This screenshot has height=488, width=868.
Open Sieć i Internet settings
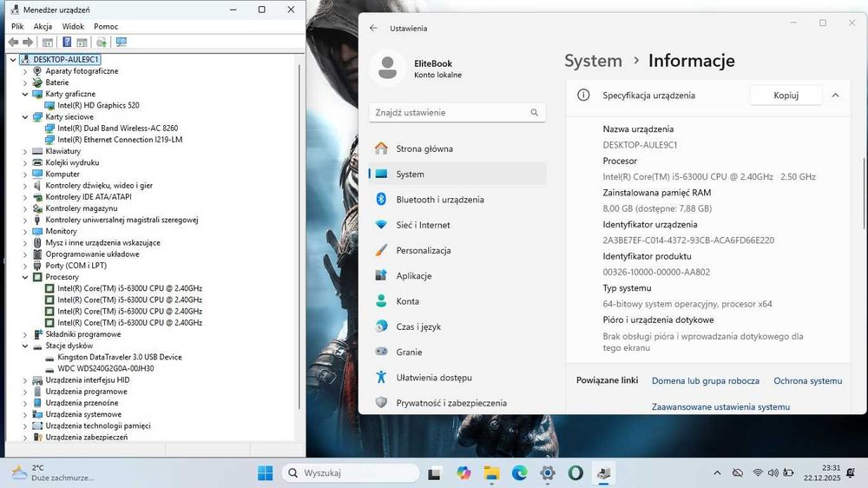[x=457, y=225]
